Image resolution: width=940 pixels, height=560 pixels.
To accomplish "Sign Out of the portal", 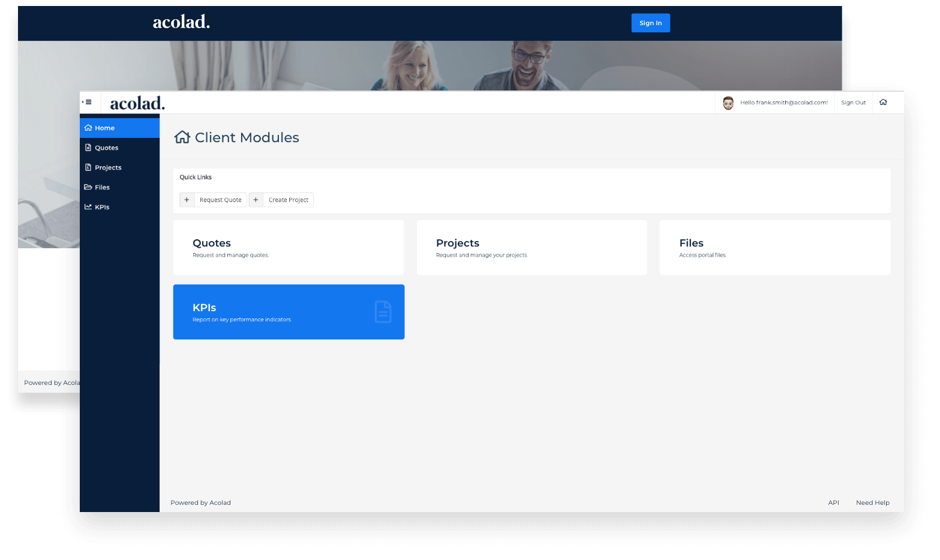I will point(853,102).
